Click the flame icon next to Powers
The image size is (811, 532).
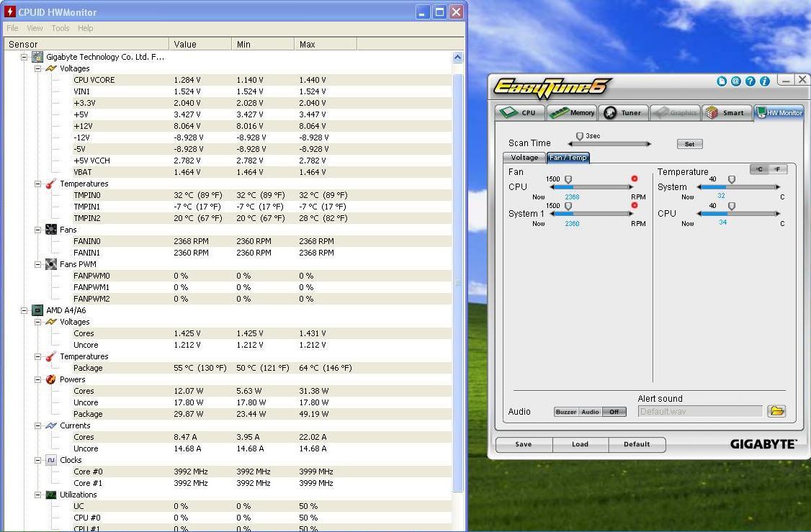pos(50,379)
